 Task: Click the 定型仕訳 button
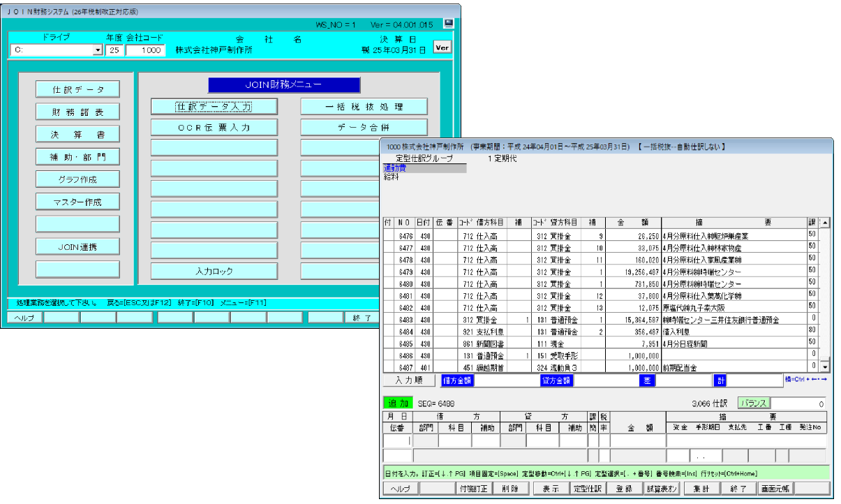[587, 489]
